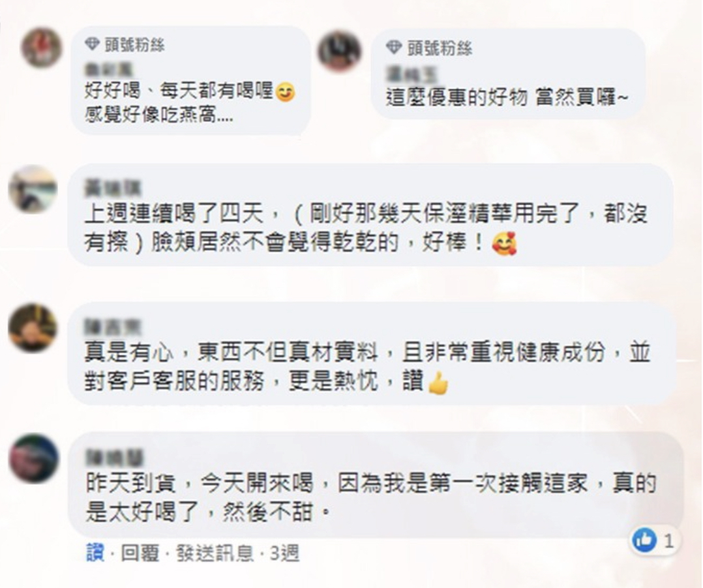The height and width of the screenshot is (588, 703).
Task: Open avatar of the 這麼優惠的好物 commenter
Action: [339, 51]
